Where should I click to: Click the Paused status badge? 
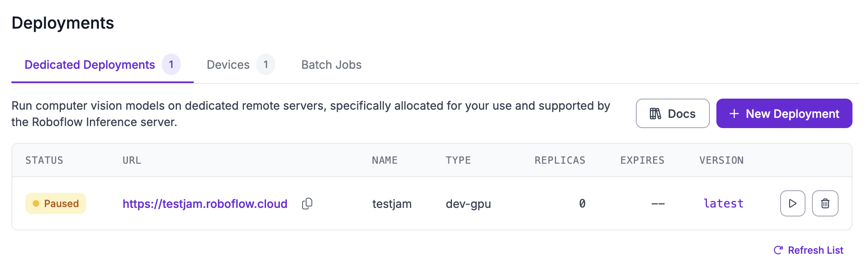tap(56, 203)
